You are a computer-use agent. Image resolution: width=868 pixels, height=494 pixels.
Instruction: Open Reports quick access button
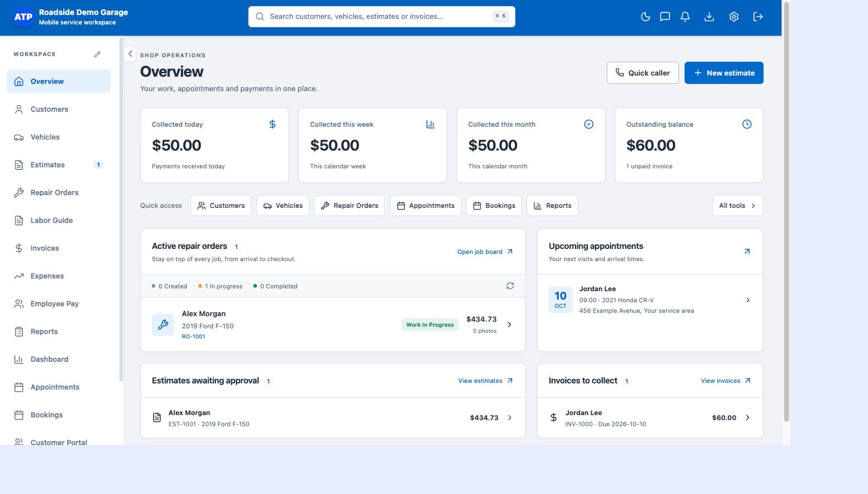coord(552,206)
